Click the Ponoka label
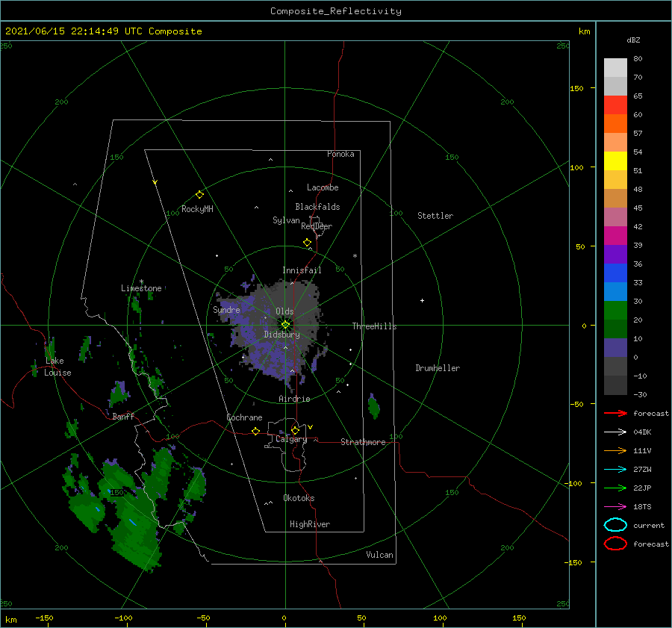The height and width of the screenshot is (628, 672). [x=340, y=154]
